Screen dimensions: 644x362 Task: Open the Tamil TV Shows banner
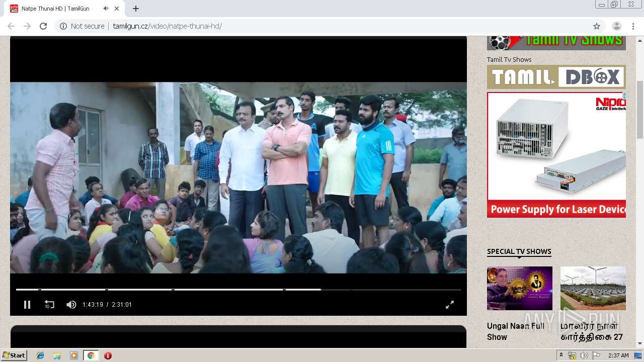[556, 43]
